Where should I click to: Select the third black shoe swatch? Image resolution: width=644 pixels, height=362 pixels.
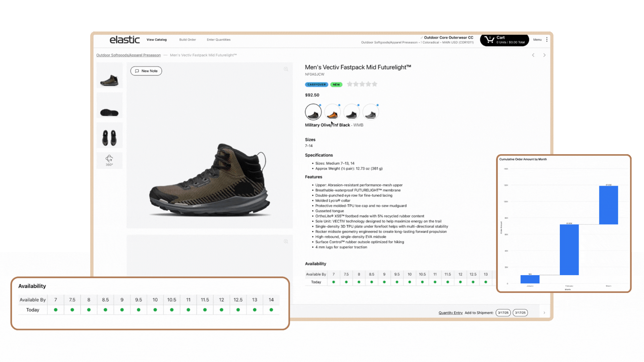coord(351,112)
